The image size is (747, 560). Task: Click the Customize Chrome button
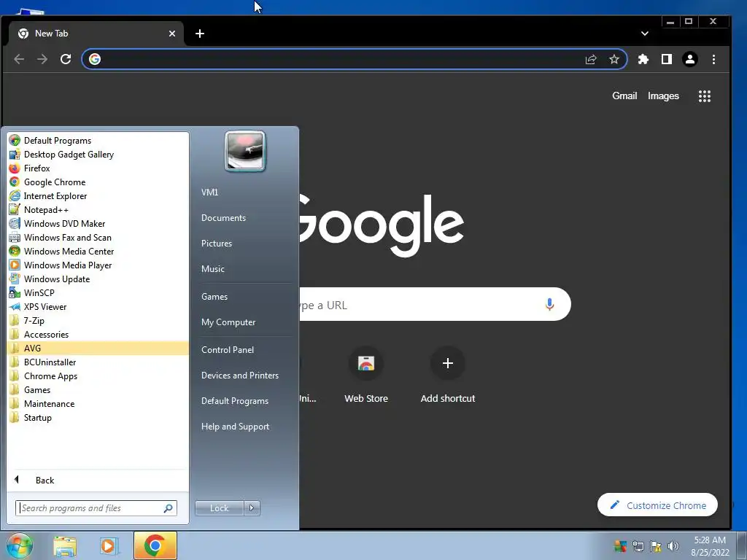[657, 505]
